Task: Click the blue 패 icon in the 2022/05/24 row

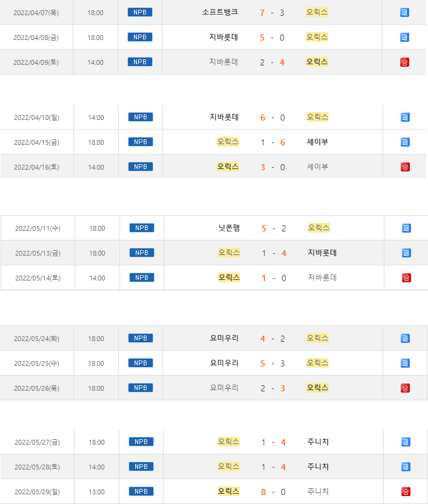Action: [405, 339]
